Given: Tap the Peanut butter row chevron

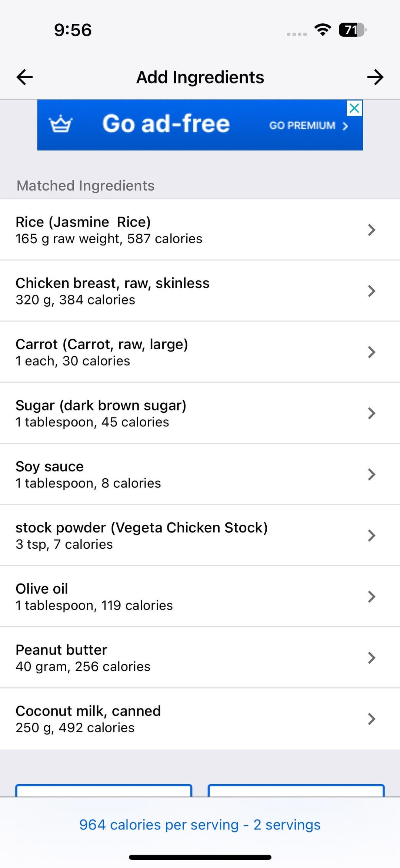Looking at the screenshot, I should pos(371,658).
